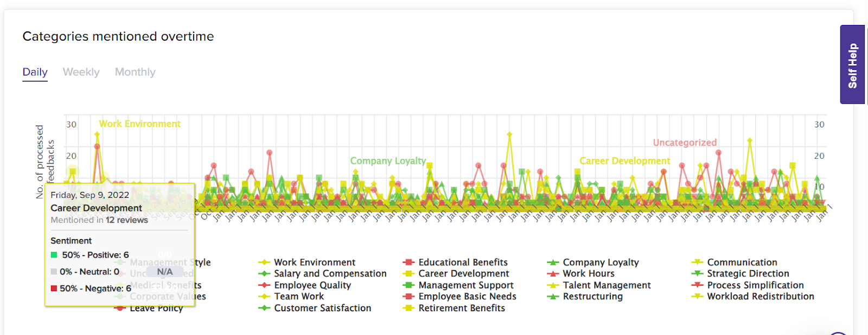Click the Team Work legend marker icon
The height and width of the screenshot is (335, 868).
click(264, 297)
